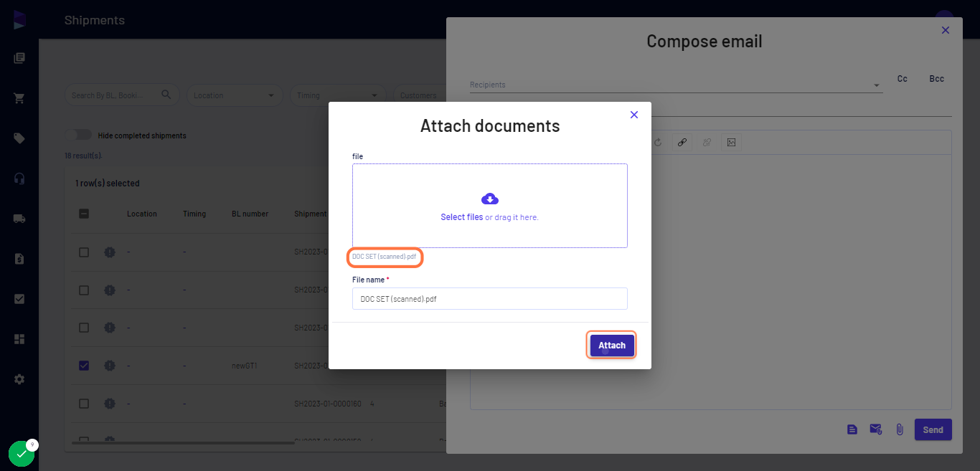Click the green checkmark badge with 9

coord(22,453)
